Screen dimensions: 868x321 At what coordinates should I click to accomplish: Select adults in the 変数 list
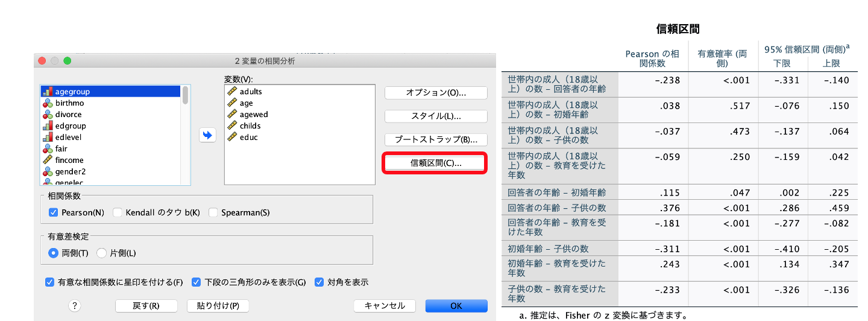[300, 92]
